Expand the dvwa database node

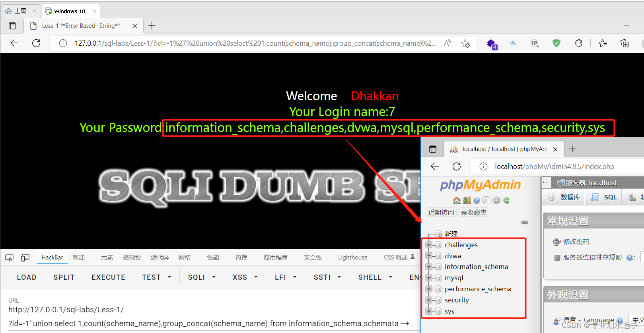tap(429, 256)
